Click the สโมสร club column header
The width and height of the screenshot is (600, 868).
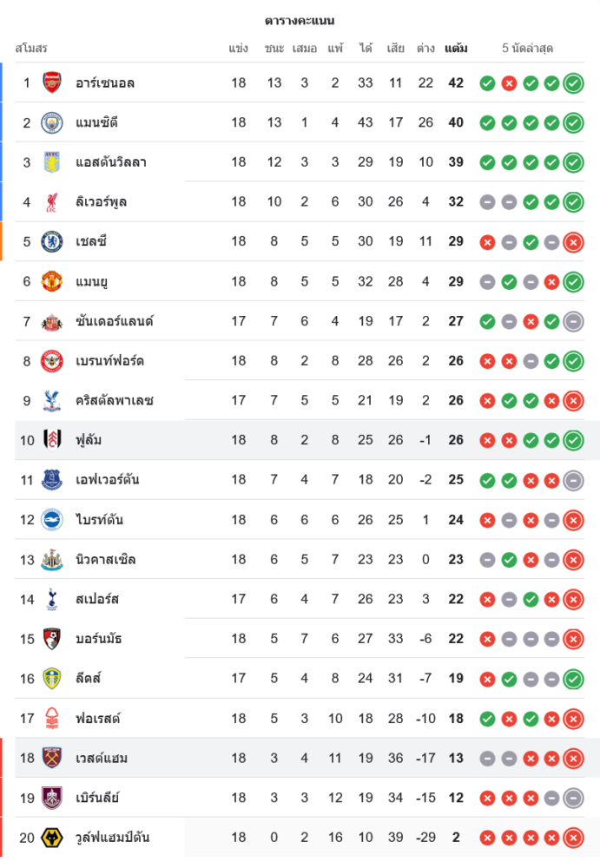pyautogui.click(x=31, y=48)
